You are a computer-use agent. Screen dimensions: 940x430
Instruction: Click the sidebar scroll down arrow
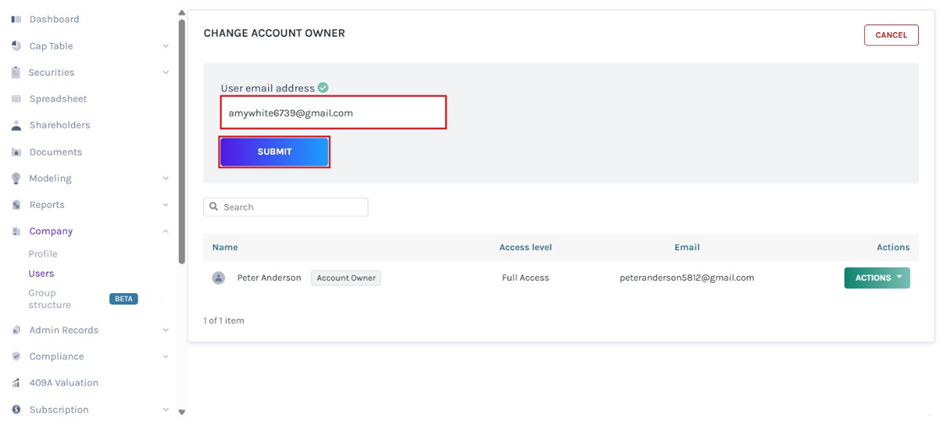(182, 413)
